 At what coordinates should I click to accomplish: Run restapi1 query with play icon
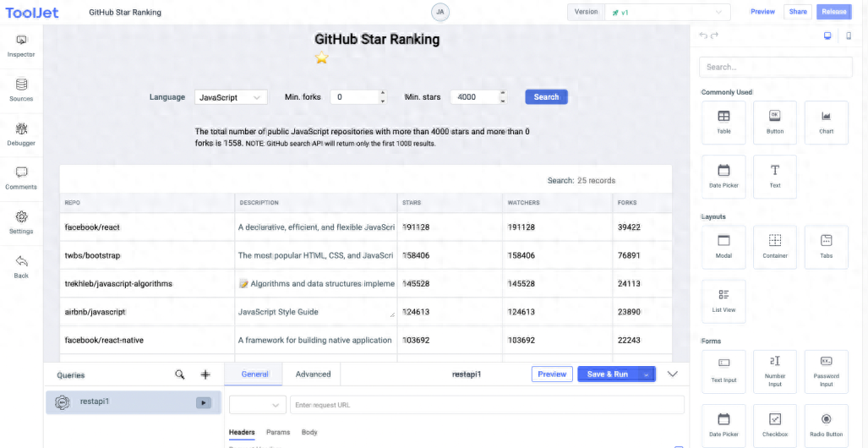point(204,403)
